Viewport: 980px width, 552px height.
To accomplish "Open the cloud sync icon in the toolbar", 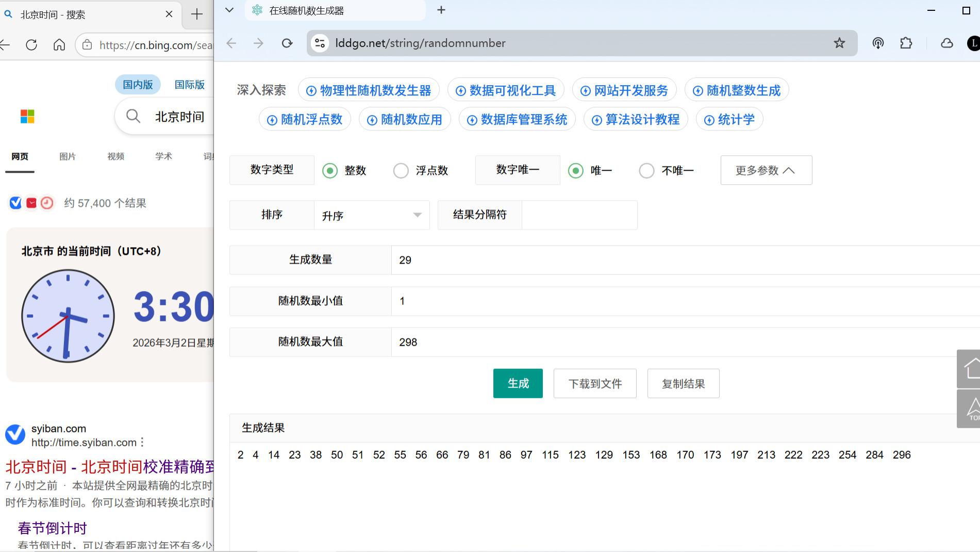I will pyautogui.click(x=946, y=43).
